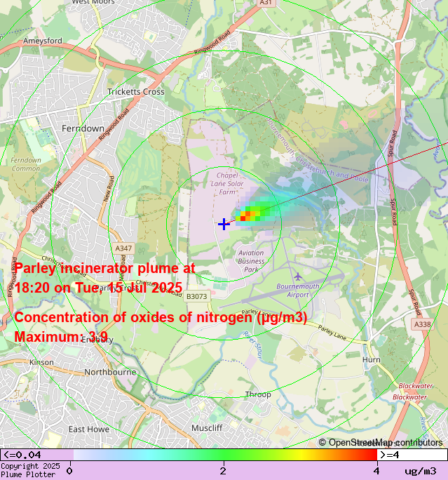The width and height of the screenshot is (448, 480).
Task: Click the 'East Howe' place label
Action: (x=89, y=429)
